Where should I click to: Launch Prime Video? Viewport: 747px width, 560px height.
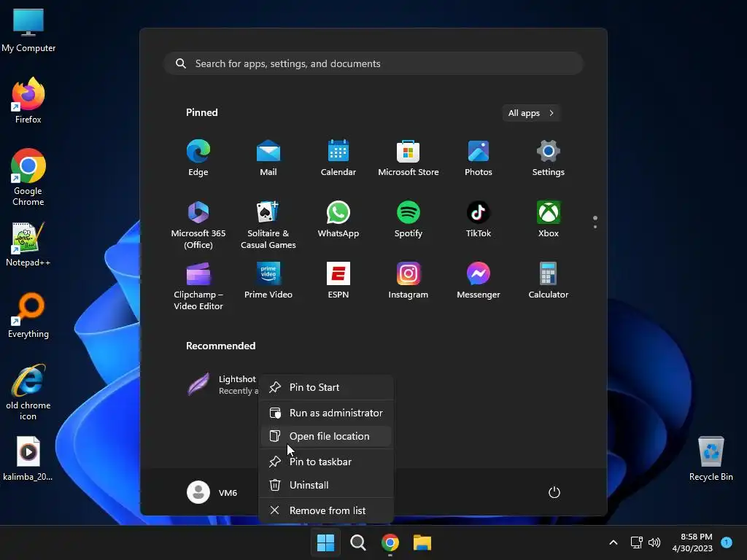click(268, 281)
